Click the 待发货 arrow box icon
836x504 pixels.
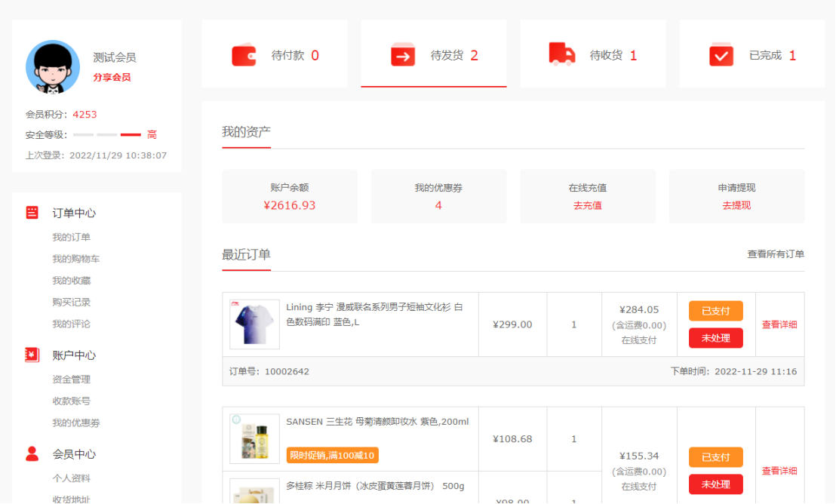point(403,56)
